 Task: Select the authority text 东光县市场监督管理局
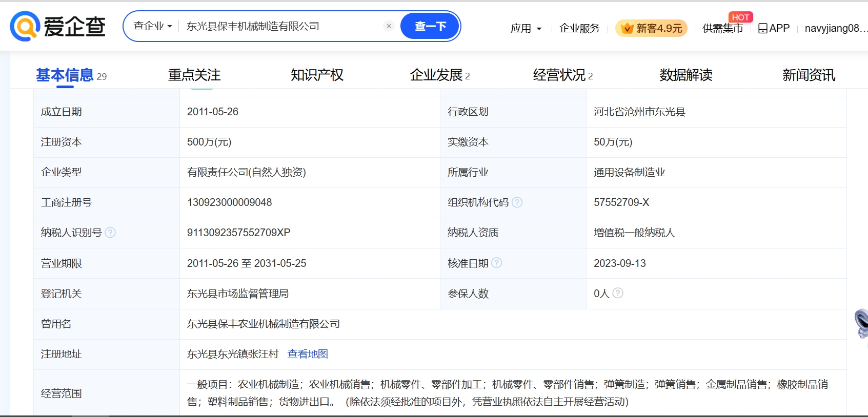click(x=238, y=294)
